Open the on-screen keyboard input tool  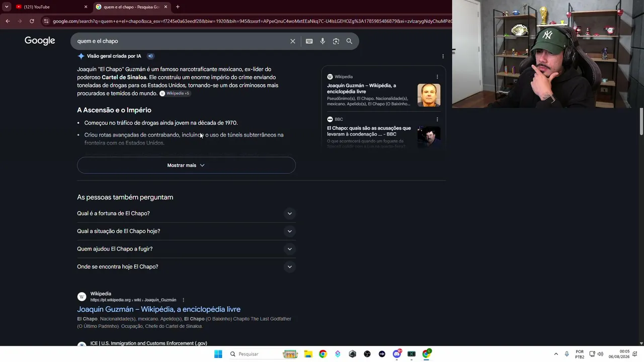pos(309,41)
